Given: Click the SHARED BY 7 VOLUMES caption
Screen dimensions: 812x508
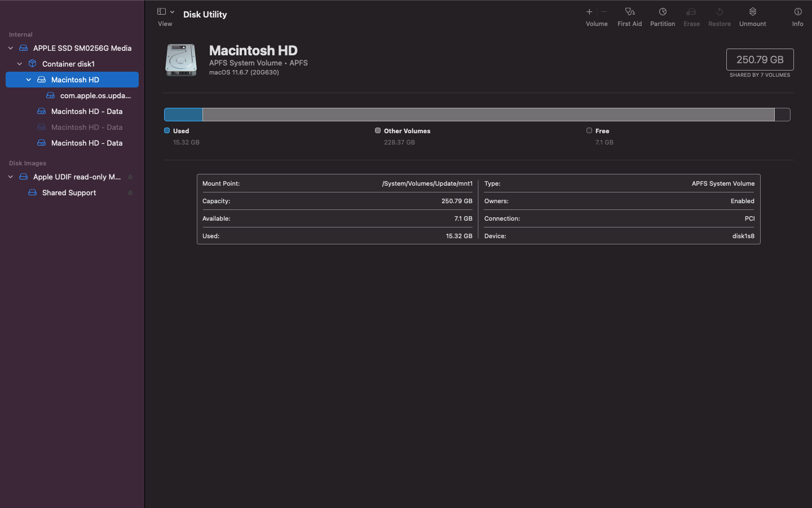Looking at the screenshot, I should coord(760,75).
